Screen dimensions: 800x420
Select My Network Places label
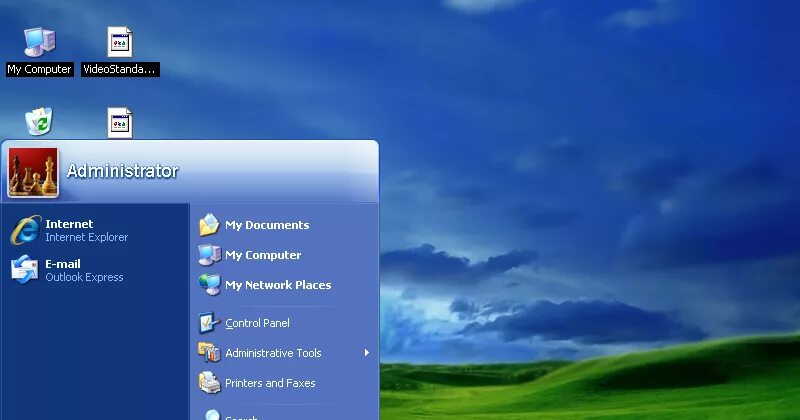click(278, 285)
